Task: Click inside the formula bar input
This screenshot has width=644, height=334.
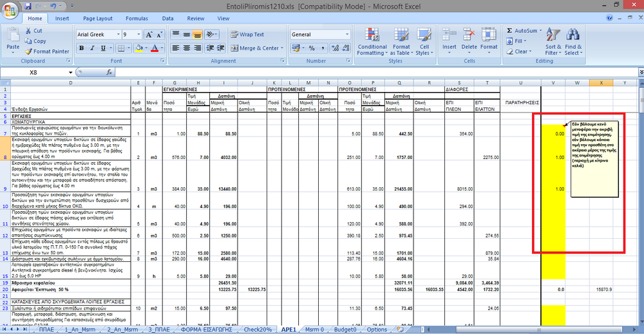Action: pos(354,73)
